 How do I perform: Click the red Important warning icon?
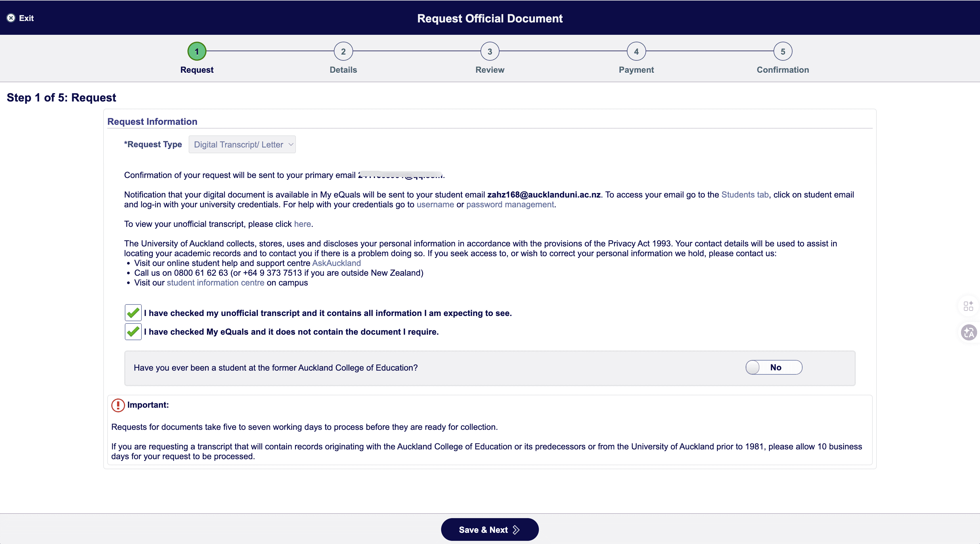[118, 405]
